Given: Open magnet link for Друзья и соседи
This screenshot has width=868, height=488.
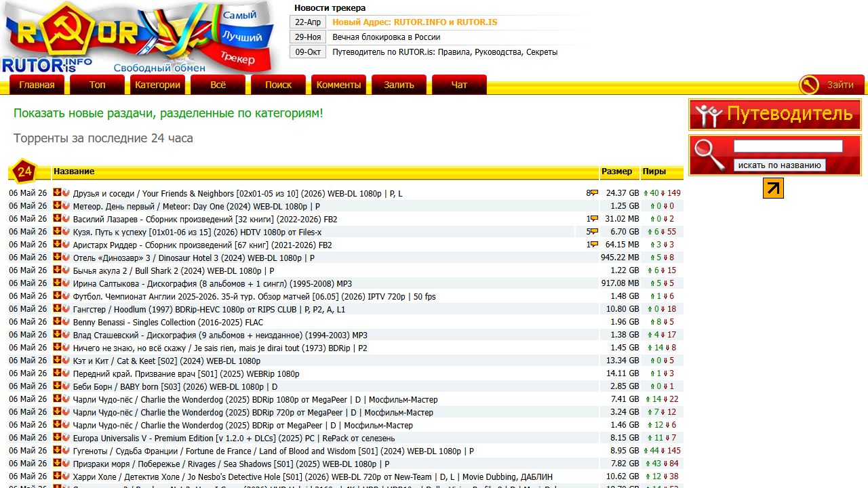Looking at the screenshot, I should (66, 192).
